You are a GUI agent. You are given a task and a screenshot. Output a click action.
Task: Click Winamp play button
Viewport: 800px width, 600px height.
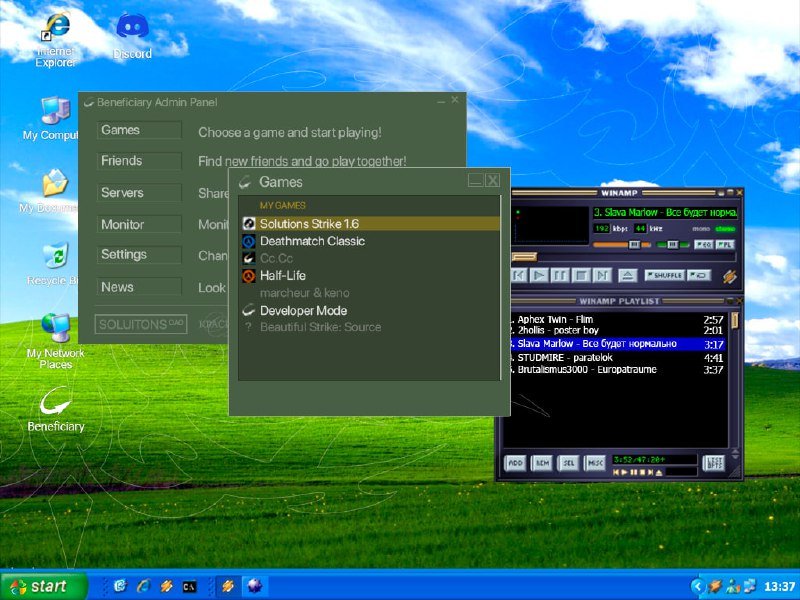[x=538, y=276]
